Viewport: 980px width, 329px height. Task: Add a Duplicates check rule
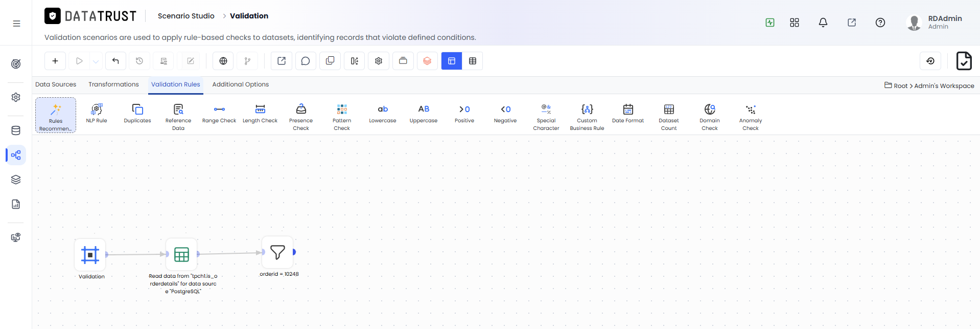[137, 109]
